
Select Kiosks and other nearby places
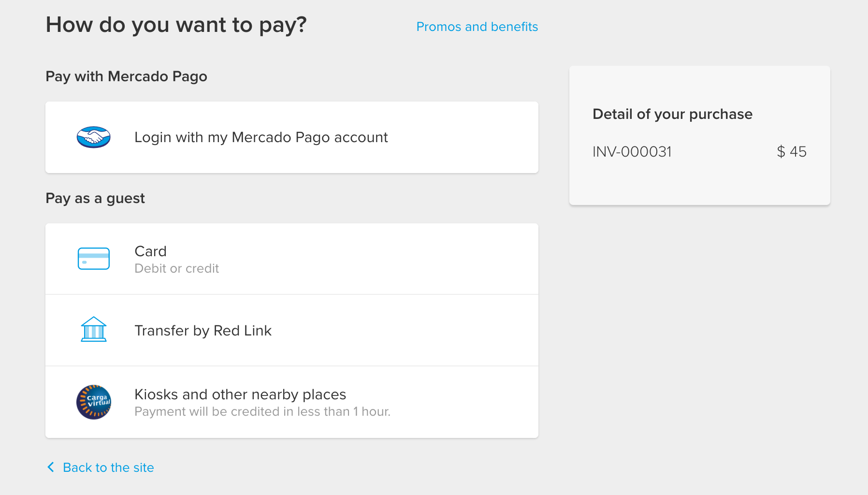[240, 394]
